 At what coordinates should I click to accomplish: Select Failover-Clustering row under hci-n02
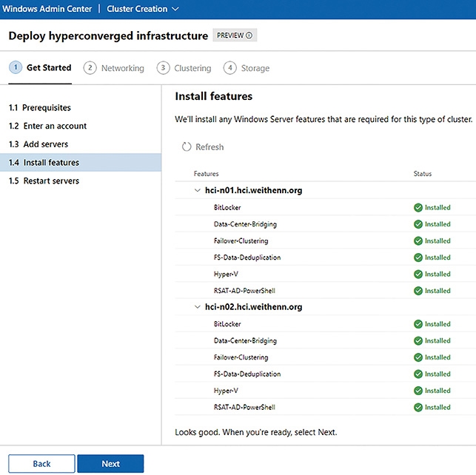pyautogui.click(x=326, y=357)
